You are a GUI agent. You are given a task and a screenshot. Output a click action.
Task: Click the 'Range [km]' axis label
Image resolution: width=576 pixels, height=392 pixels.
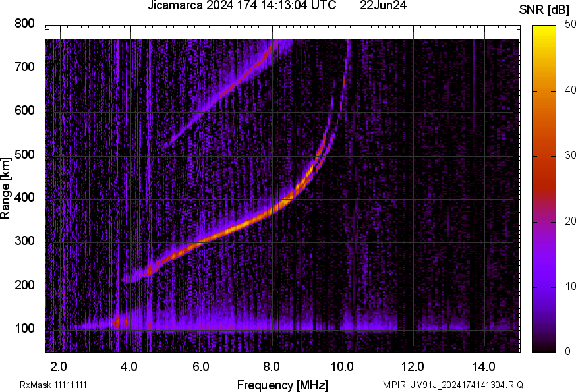point(5,188)
